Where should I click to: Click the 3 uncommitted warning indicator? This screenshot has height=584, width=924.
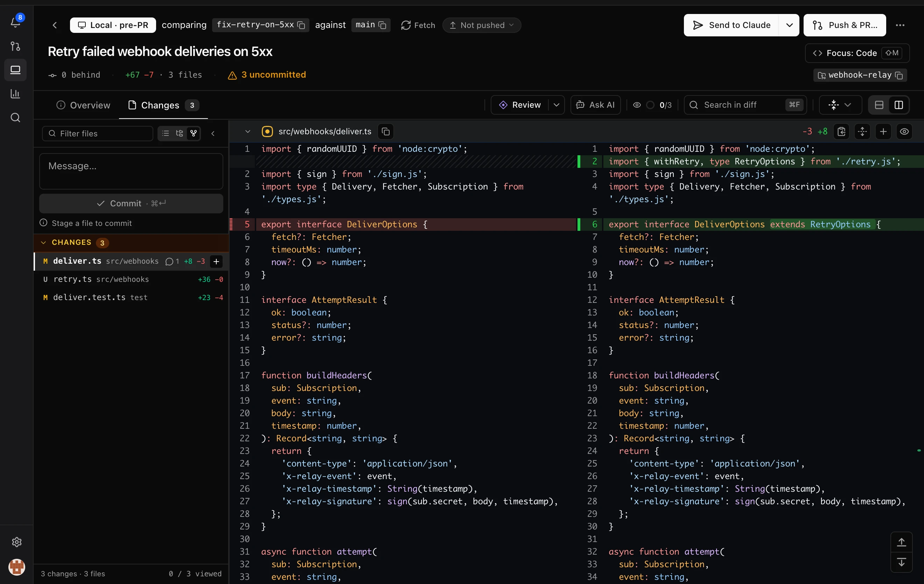tap(267, 75)
